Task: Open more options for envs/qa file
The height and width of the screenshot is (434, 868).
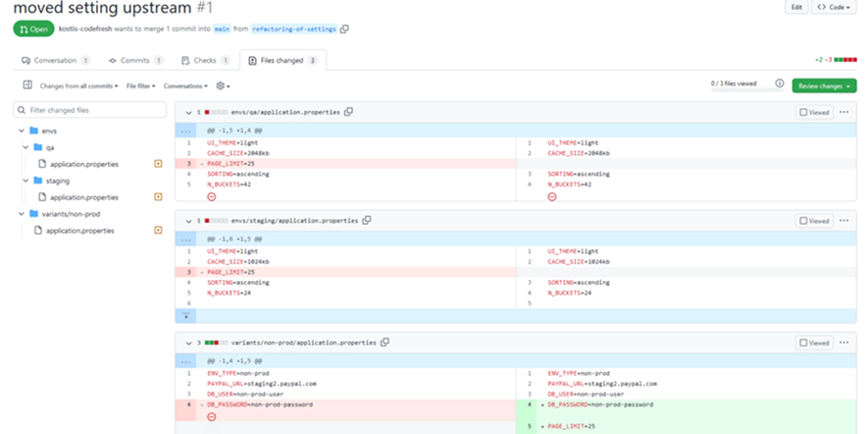Action: pos(843,112)
